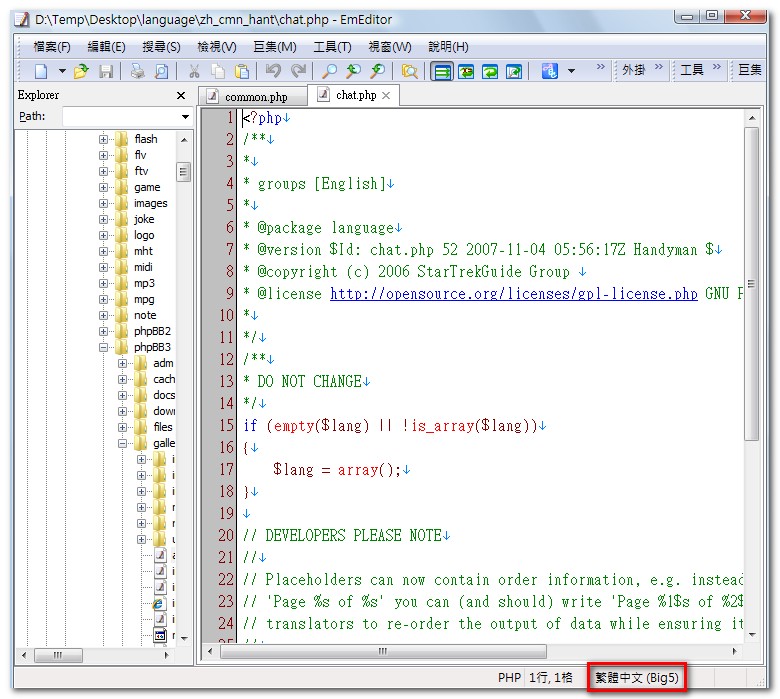The height and width of the screenshot is (699, 780).
Task: Click the Redo arrow icon
Action: click(x=298, y=71)
